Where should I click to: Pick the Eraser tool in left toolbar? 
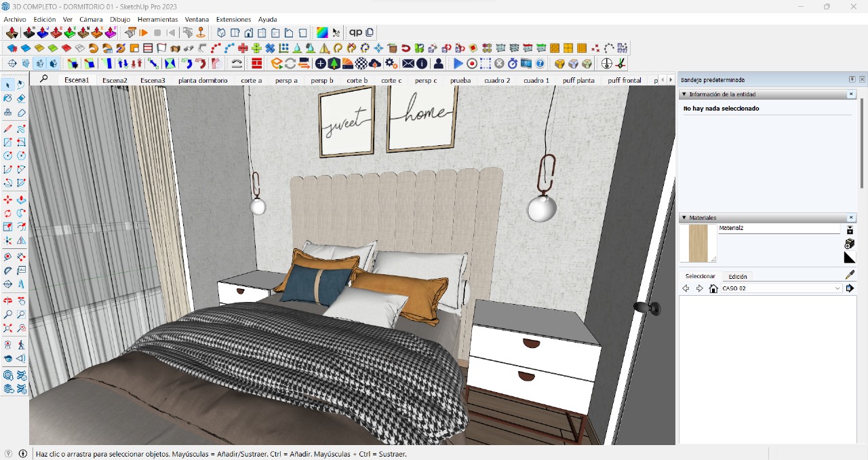[21, 98]
